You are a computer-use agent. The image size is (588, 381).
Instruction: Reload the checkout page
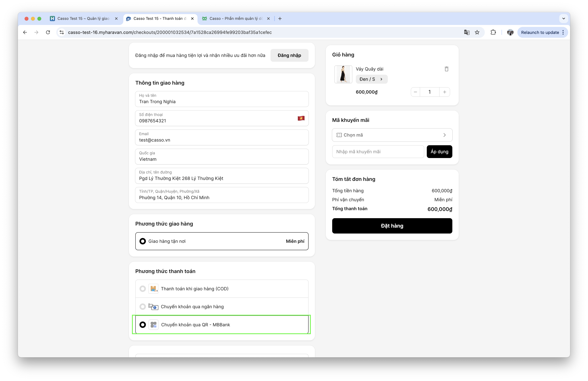(x=48, y=32)
